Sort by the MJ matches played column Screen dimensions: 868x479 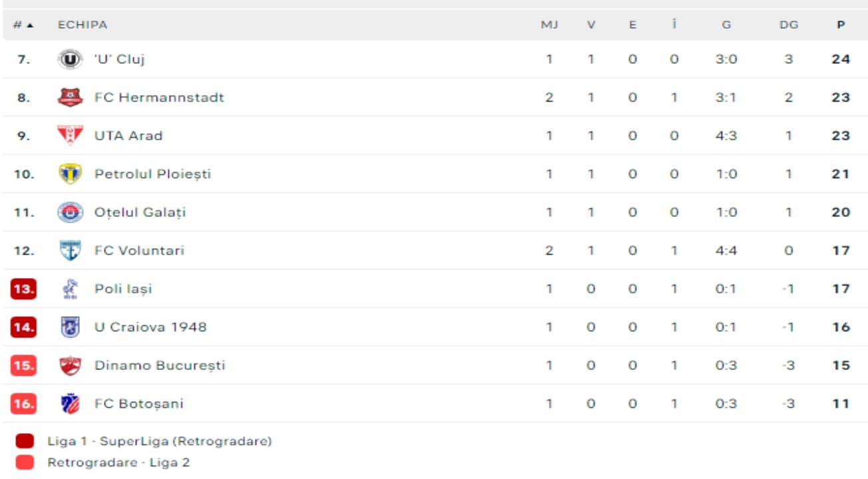[549, 25]
